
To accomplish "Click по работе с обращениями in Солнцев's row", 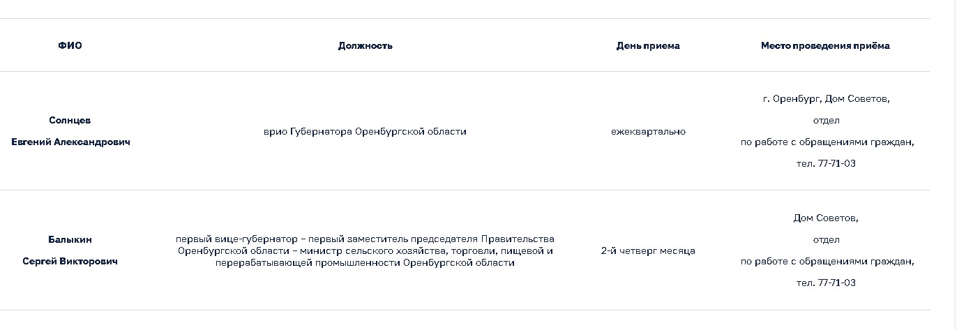I will point(827,142).
